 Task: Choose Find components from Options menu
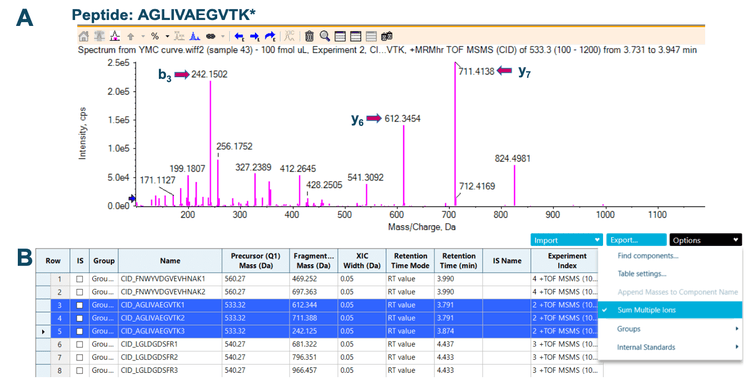[648, 256]
